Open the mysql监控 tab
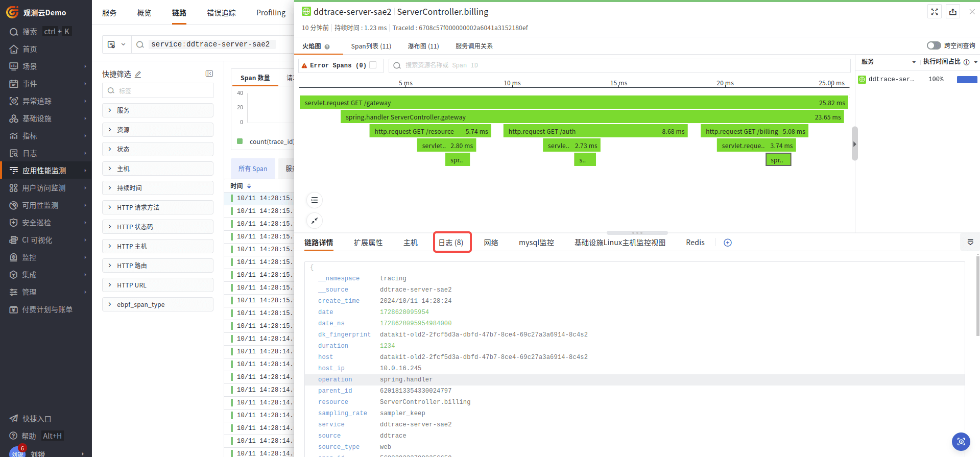Screen dimensions: 980x457 coord(536,243)
